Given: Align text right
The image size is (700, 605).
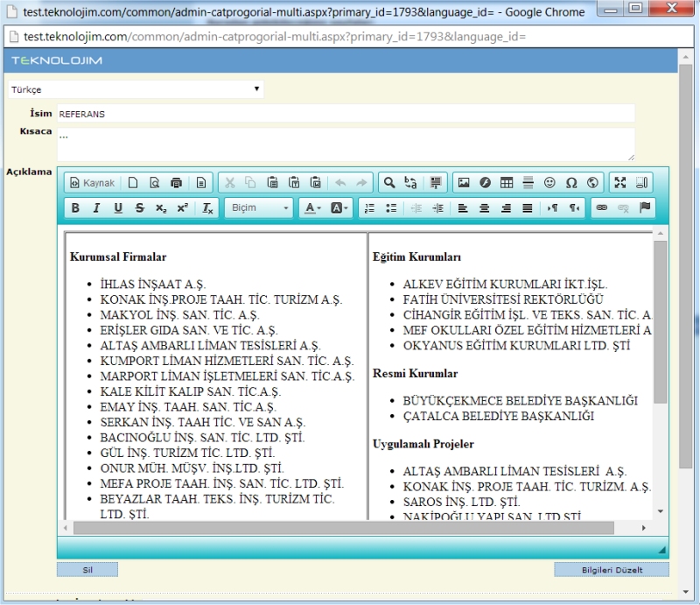Looking at the screenshot, I should (x=506, y=208).
